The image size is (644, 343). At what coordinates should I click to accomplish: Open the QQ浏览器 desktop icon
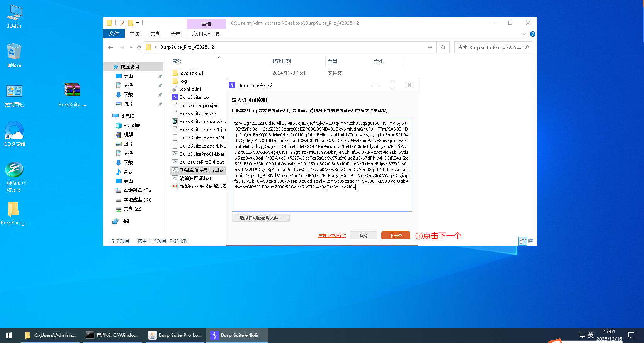(x=14, y=134)
